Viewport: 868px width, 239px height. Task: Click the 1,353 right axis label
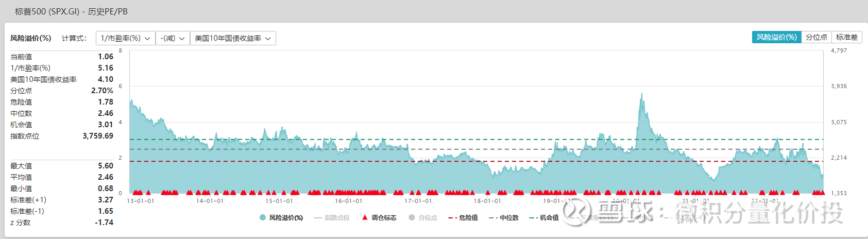(x=839, y=193)
